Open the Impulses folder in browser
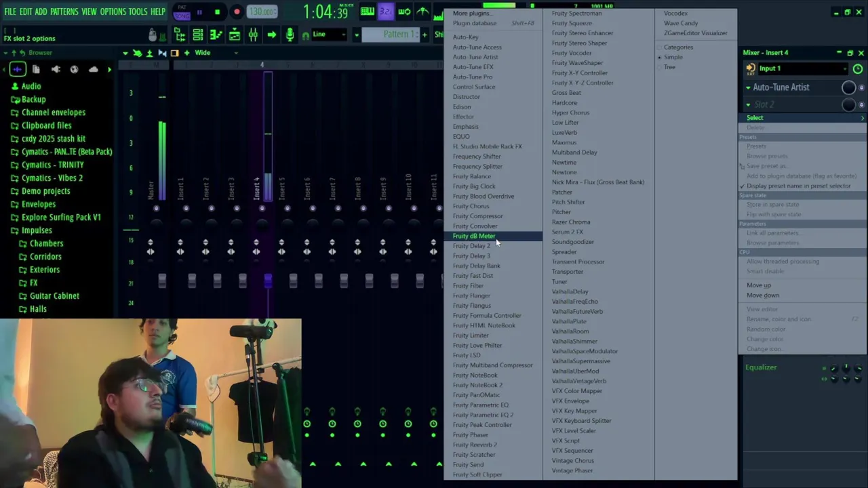Image resolution: width=868 pixels, height=488 pixels. coord(36,230)
